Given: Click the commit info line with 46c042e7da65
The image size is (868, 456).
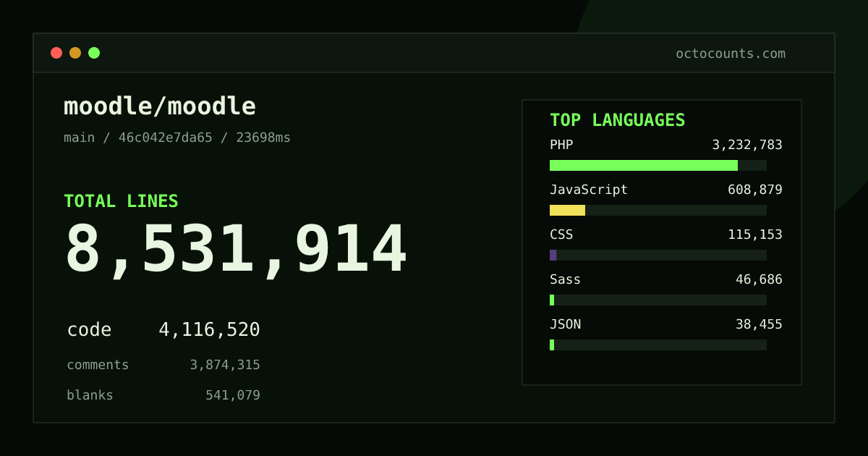Looking at the screenshot, I should click(177, 138).
